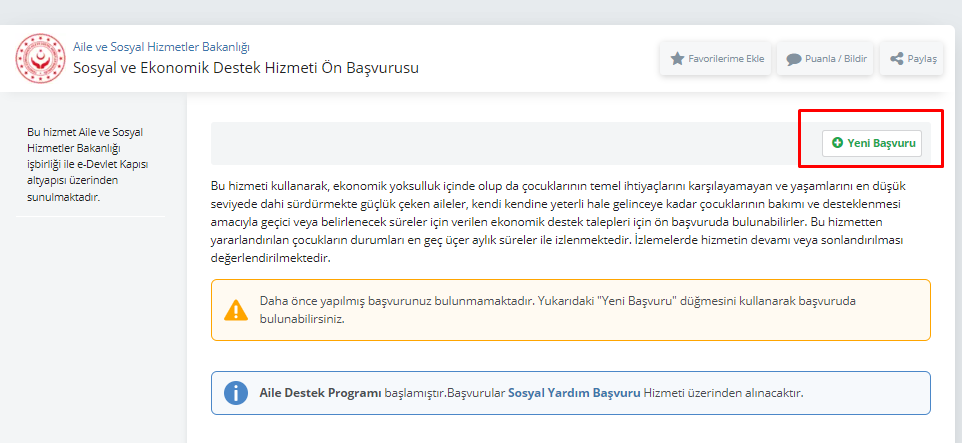Click the orange warning triangle icon
Viewport: 962px width, 443px height.
coord(236,310)
